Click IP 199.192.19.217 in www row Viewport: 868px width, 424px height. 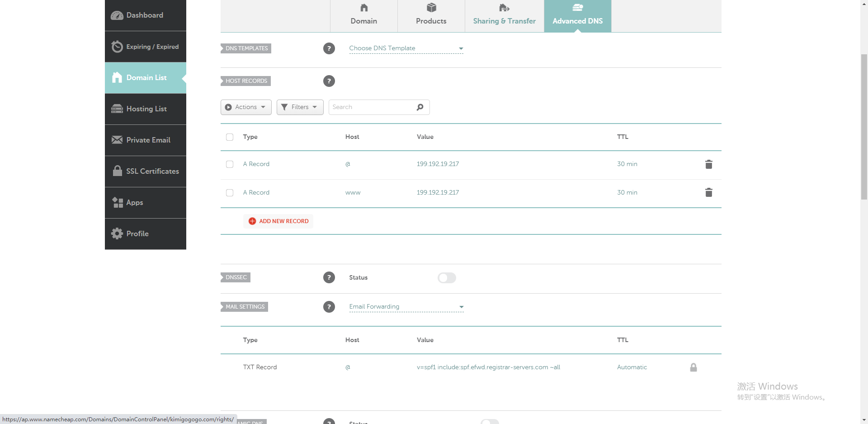[x=438, y=193]
